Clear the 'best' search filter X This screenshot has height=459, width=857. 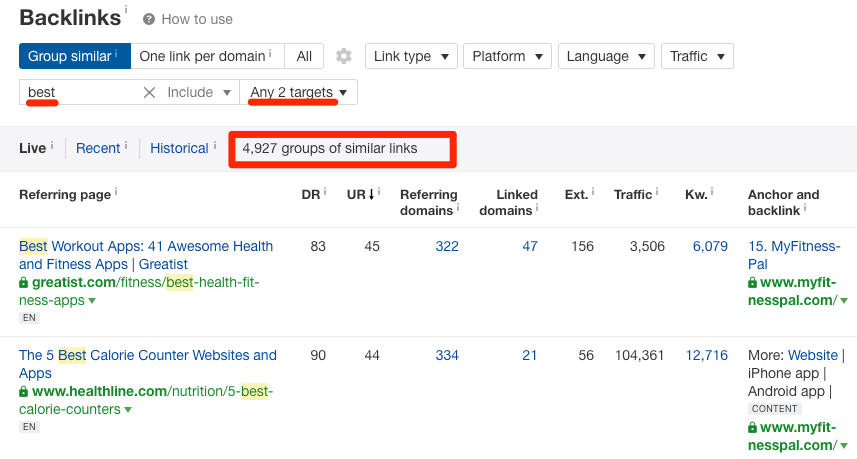149,92
